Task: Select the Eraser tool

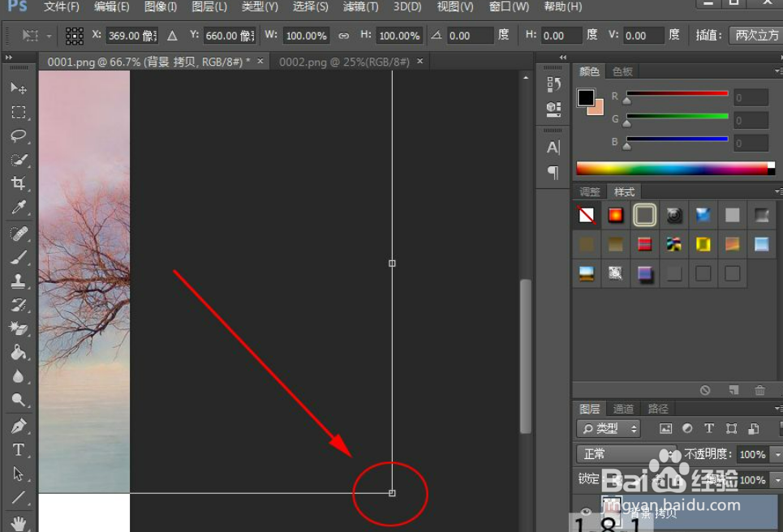Action: point(19,328)
